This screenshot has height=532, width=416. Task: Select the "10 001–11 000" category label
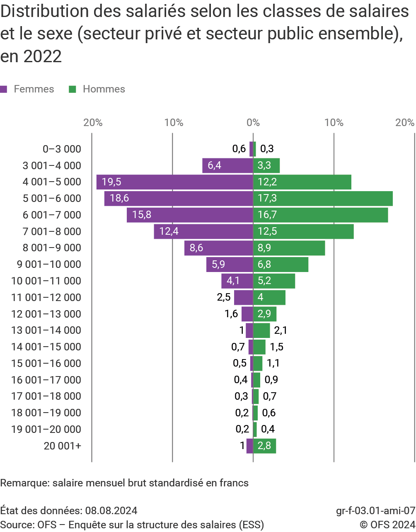(46, 281)
